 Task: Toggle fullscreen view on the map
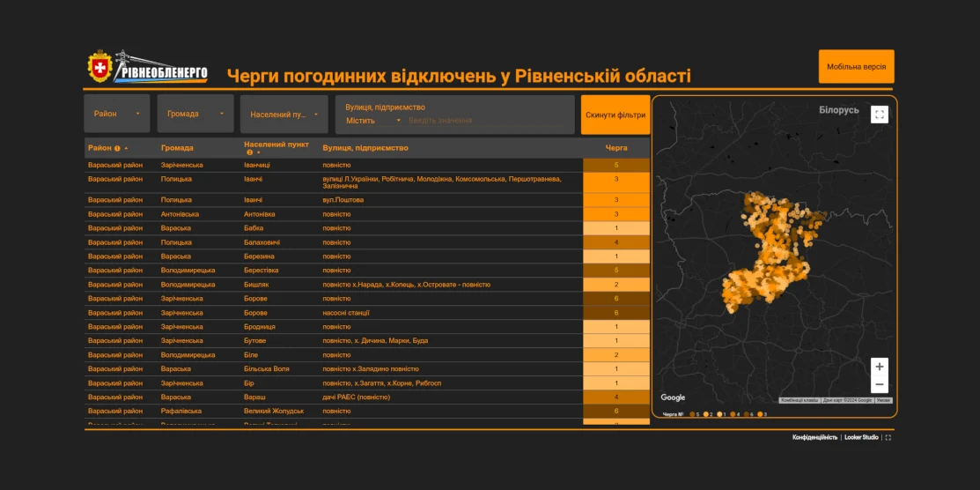[879, 115]
